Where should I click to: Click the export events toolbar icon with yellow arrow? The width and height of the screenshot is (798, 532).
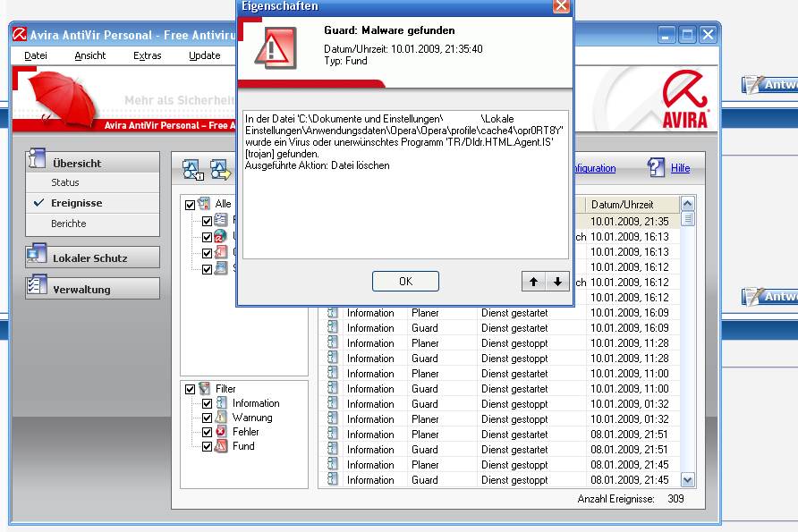(220, 169)
